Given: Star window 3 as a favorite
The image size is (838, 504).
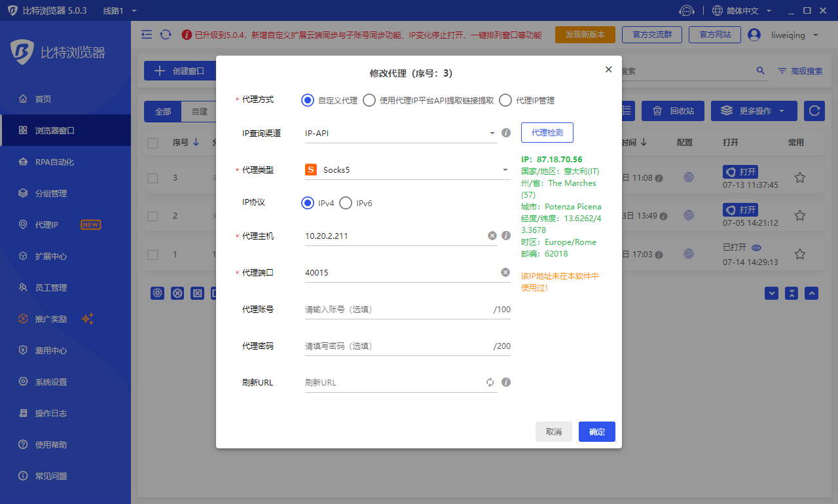Looking at the screenshot, I should pos(799,177).
